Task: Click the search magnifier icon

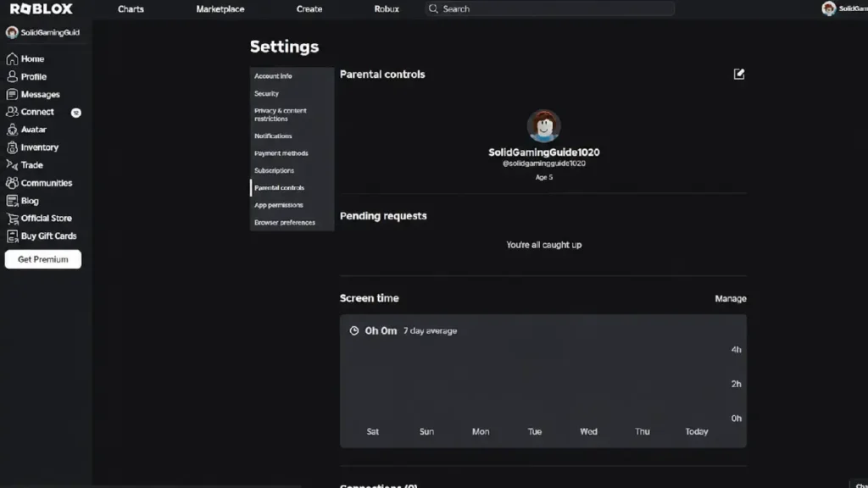Action: pos(433,8)
